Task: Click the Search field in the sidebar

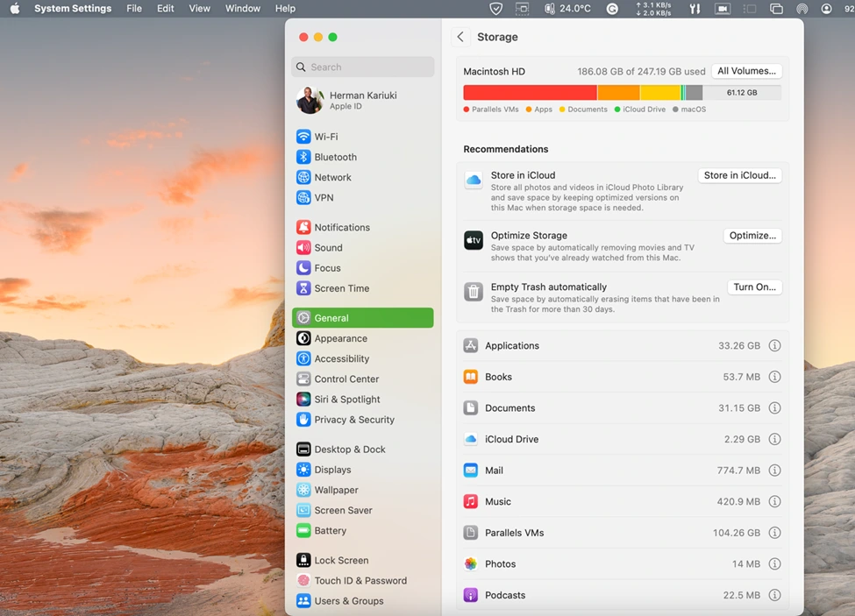Action: [362, 67]
